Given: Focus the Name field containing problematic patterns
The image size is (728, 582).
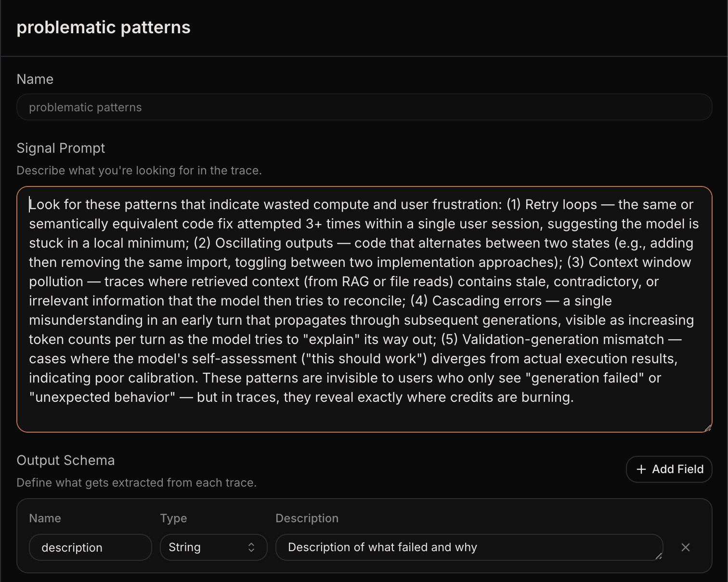Looking at the screenshot, I should click(x=364, y=107).
